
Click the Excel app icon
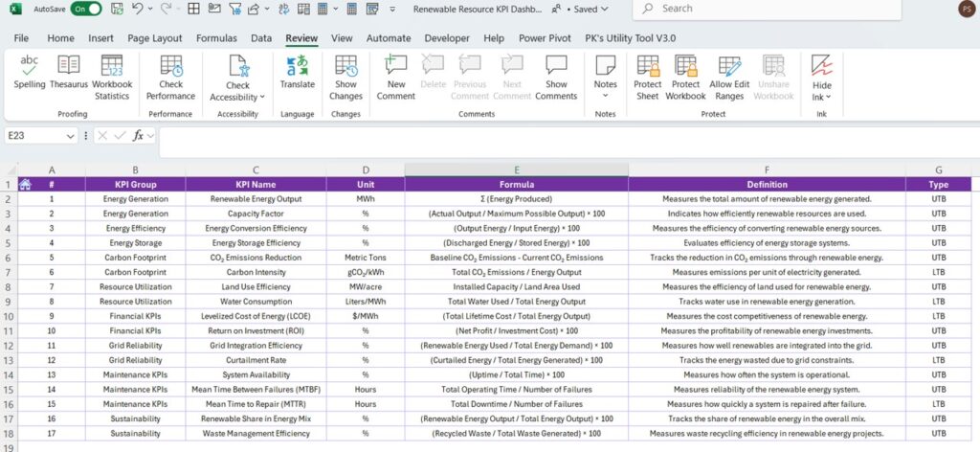[x=16, y=9]
